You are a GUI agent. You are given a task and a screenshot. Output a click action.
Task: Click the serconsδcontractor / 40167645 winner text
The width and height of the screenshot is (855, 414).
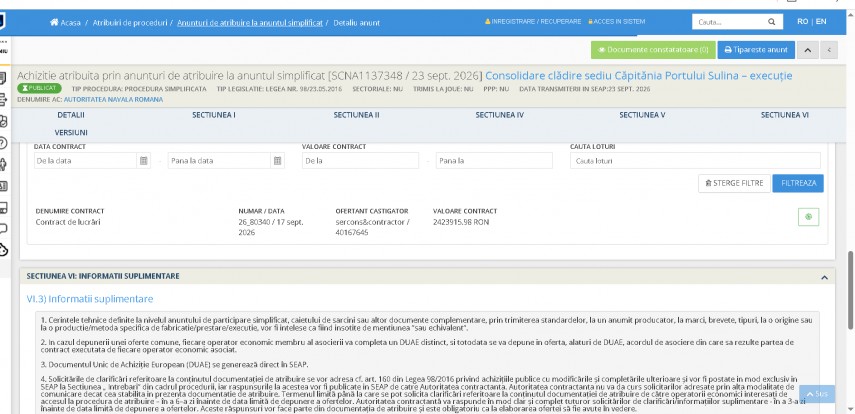372,227
